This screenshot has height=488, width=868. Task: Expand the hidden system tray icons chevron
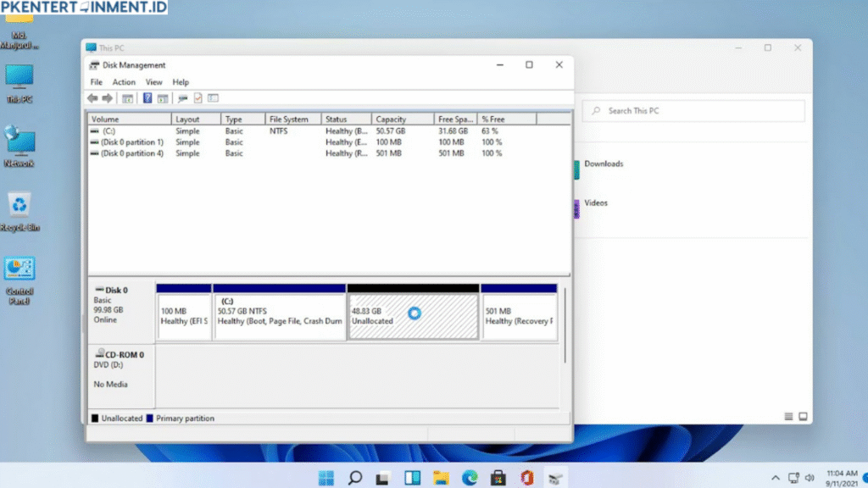pyautogui.click(x=775, y=477)
